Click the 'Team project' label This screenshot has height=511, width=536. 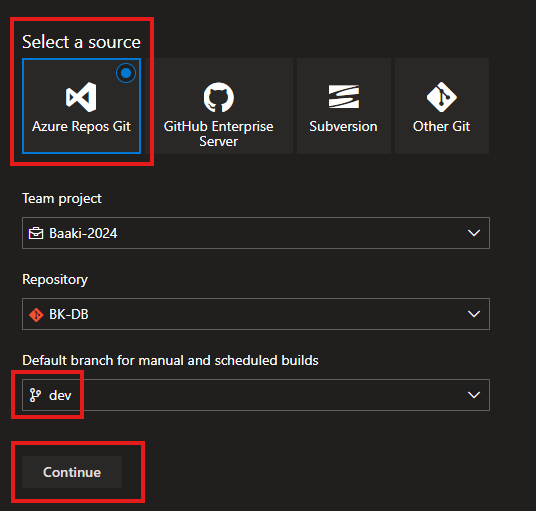[62, 199]
